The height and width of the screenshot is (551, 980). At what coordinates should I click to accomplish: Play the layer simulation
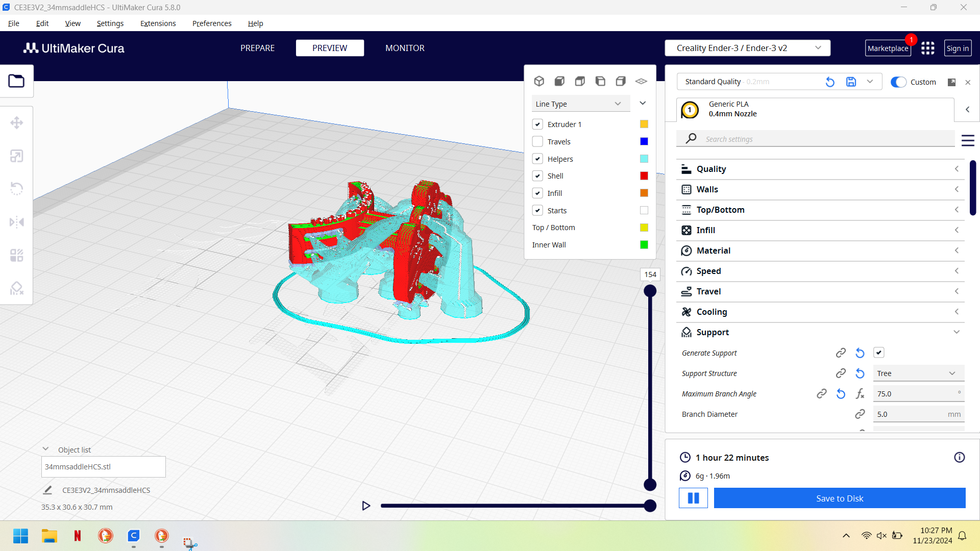pyautogui.click(x=366, y=506)
